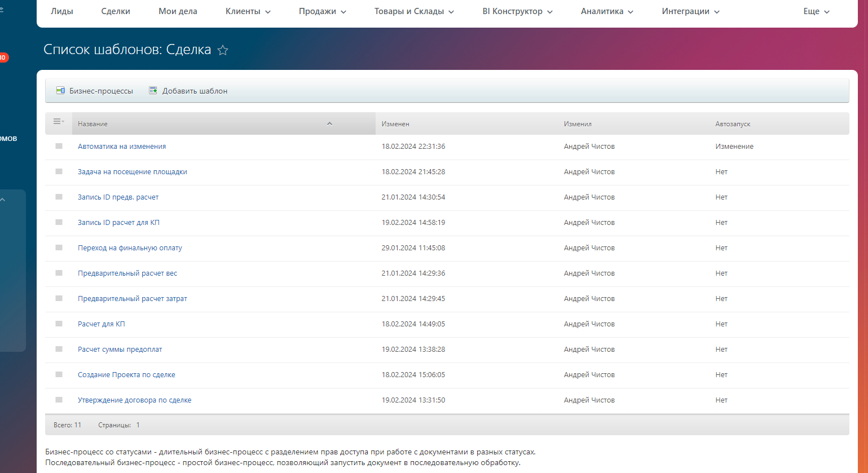Click the date '21.01.2024 14:29:45'

[x=413, y=298]
